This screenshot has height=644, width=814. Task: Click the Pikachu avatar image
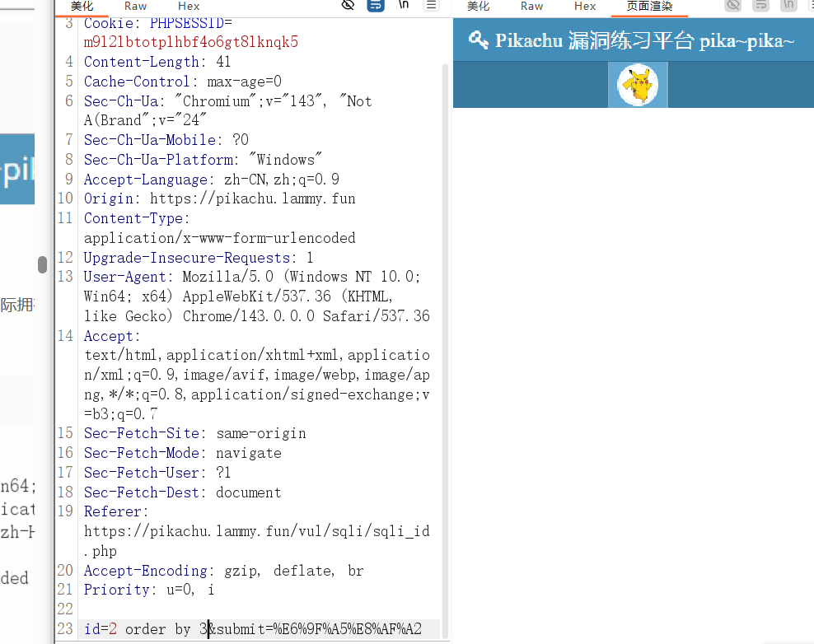pyautogui.click(x=638, y=84)
